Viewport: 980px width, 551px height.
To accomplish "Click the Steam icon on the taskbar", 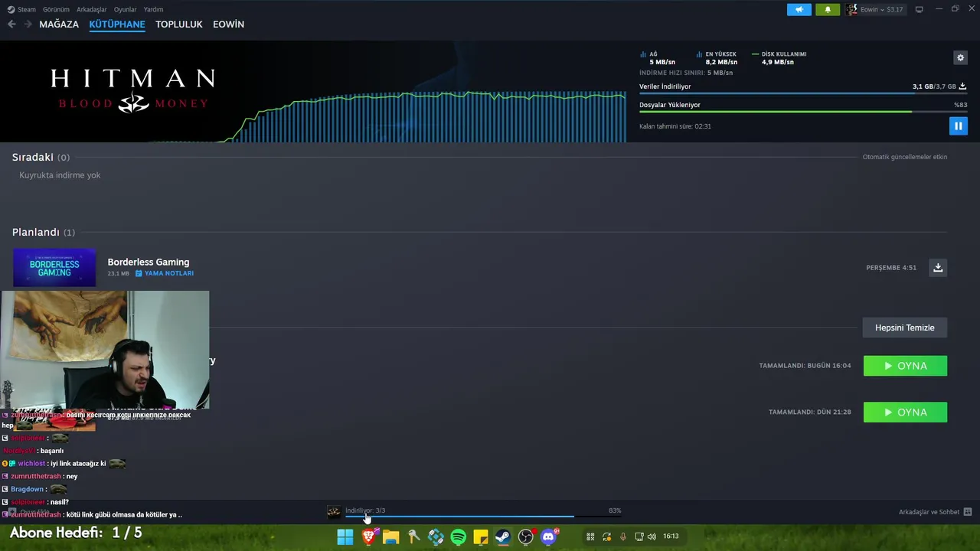I will 503,536.
